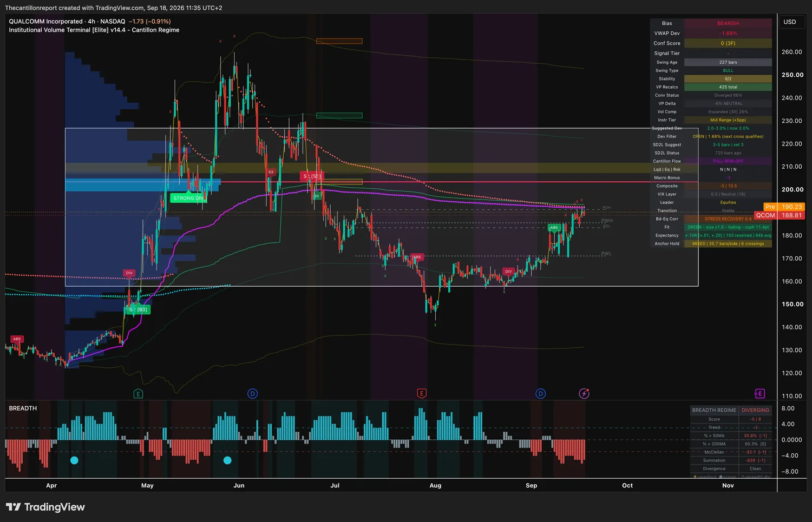Click the 227 bars Swing Age value
The height and width of the screenshot is (522, 812).
click(x=728, y=62)
